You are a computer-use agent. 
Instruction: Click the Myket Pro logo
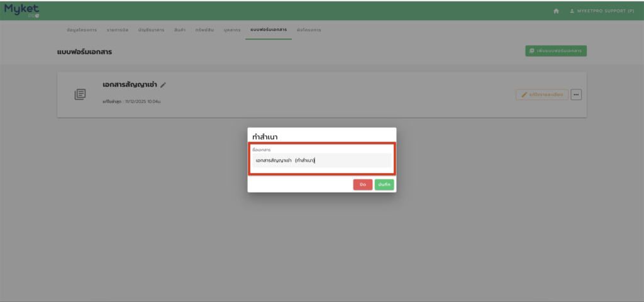pyautogui.click(x=21, y=10)
